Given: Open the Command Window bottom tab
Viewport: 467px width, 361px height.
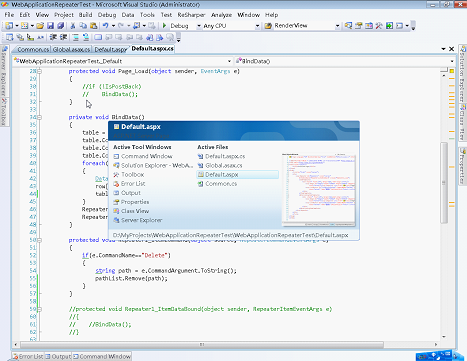Looking at the screenshot, I should 102,356.
